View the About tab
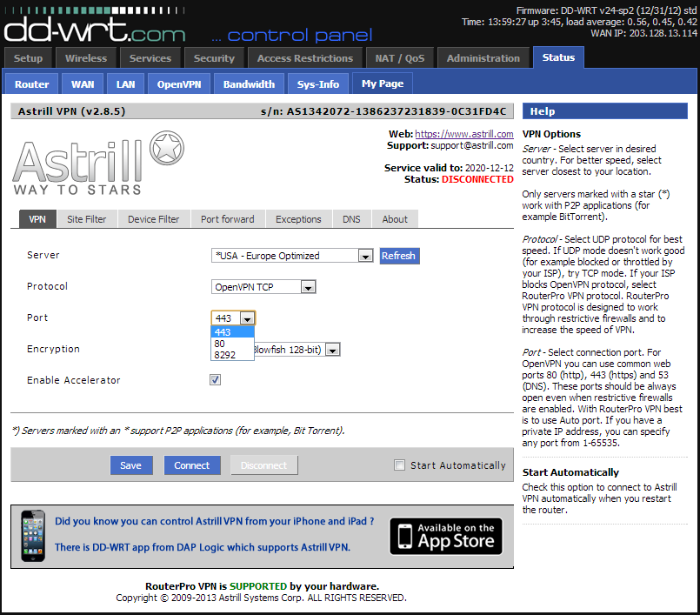 (395, 219)
